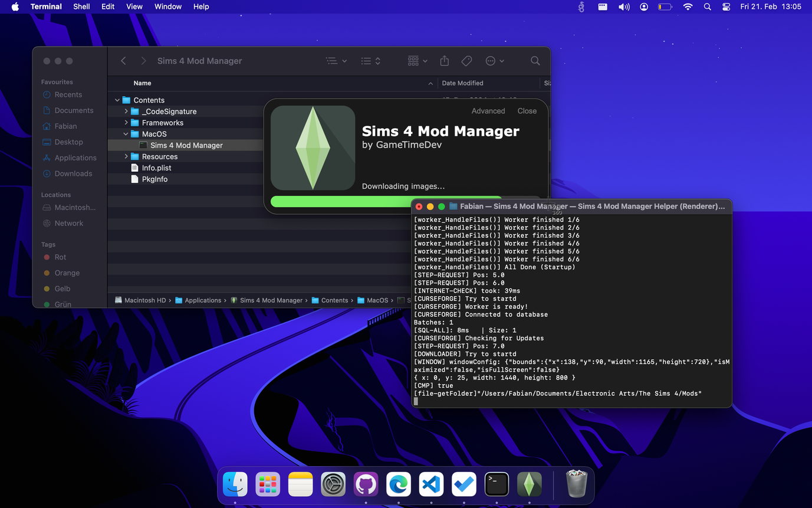Open Finder from the Dock
Viewport: 812px width, 508px height.
coord(235,484)
